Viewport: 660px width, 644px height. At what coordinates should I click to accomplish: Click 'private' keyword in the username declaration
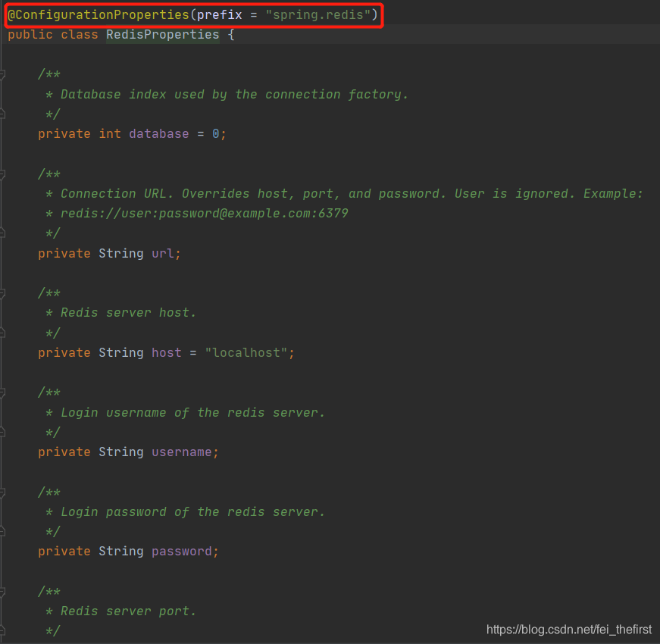tap(64, 452)
